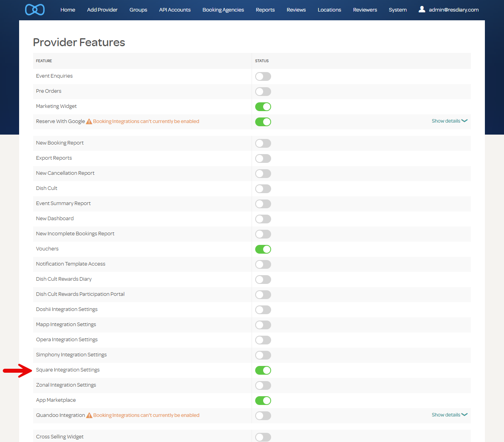Viewport: 504px width, 442px height.
Task: Enable New Incomplete Bookings Report toggle
Action: [263, 234]
